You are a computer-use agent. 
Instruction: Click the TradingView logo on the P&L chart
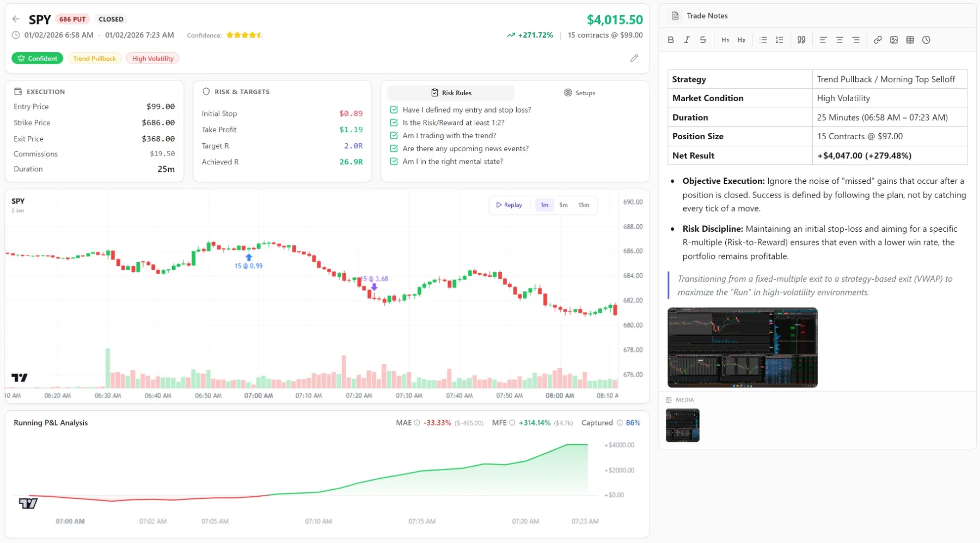click(28, 503)
